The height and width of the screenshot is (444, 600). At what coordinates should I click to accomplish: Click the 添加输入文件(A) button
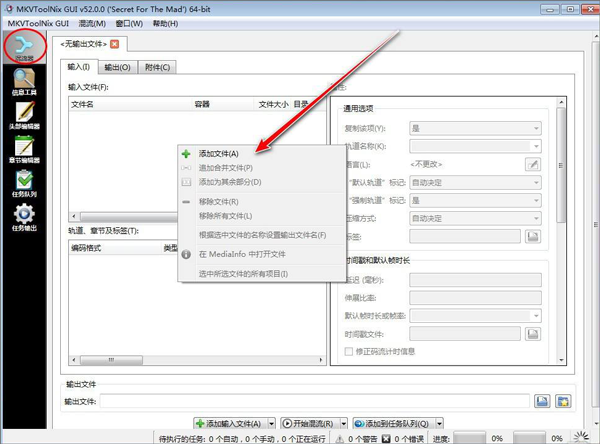[230, 423]
